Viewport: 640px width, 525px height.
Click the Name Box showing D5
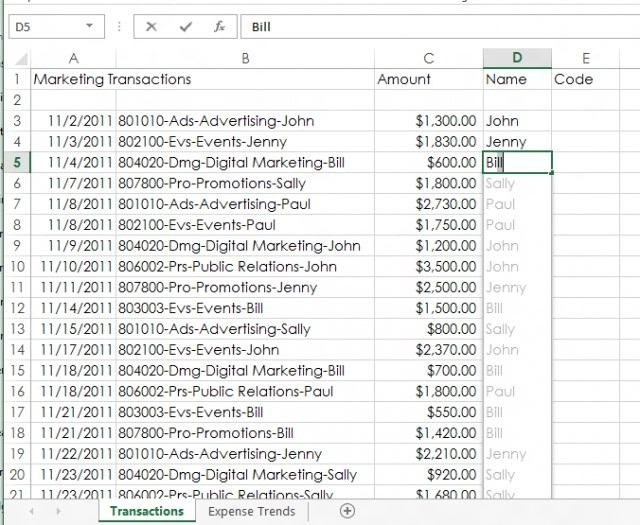coord(45,27)
